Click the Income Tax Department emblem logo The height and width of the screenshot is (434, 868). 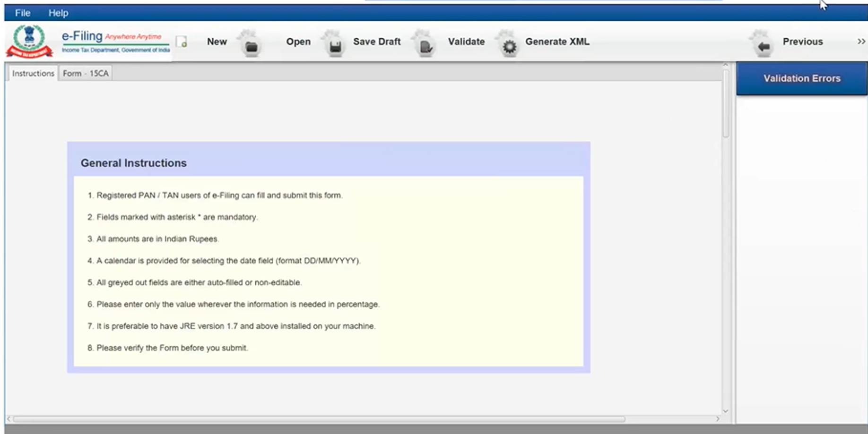click(x=29, y=41)
